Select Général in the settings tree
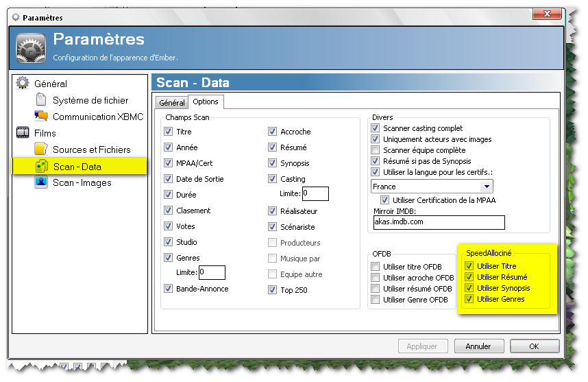Screen dimensions: 588x382 (51, 84)
